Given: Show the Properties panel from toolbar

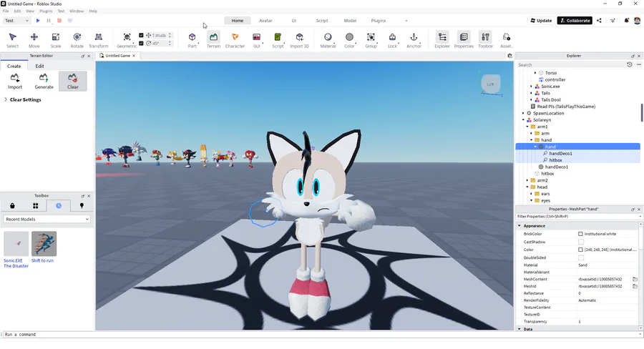Looking at the screenshot, I should point(464,40).
